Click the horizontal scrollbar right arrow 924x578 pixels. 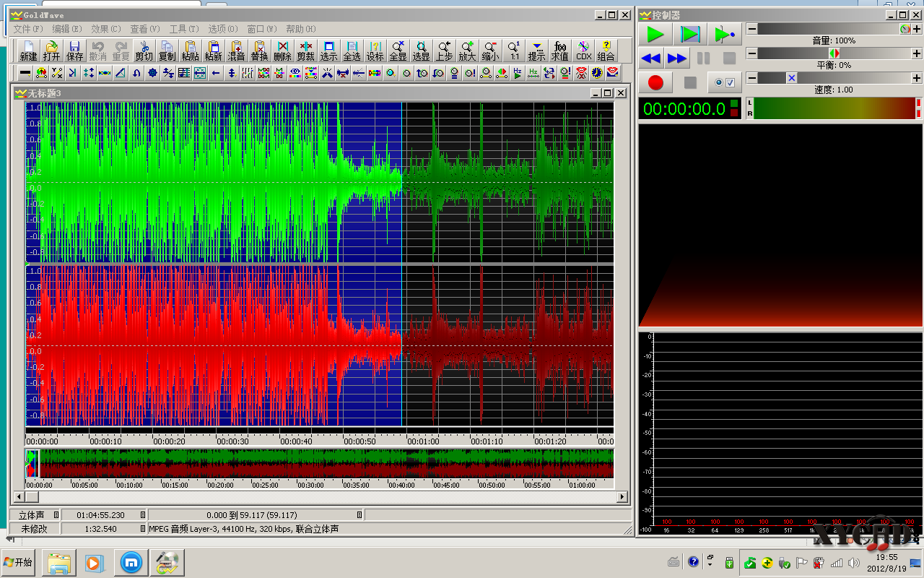tap(622, 497)
